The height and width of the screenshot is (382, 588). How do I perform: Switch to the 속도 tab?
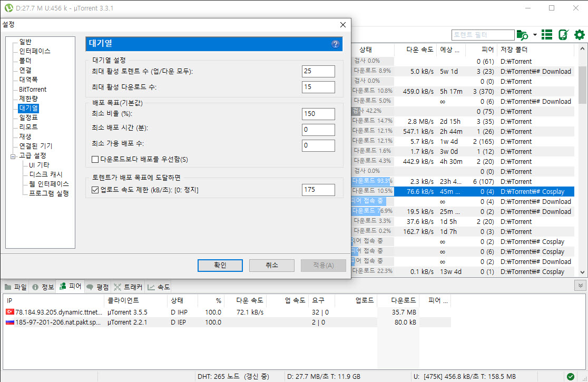tap(159, 287)
